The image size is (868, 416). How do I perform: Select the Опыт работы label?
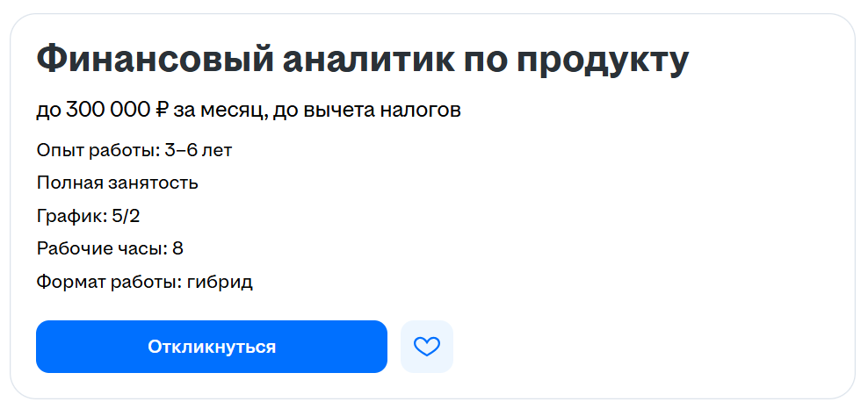click(x=98, y=150)
